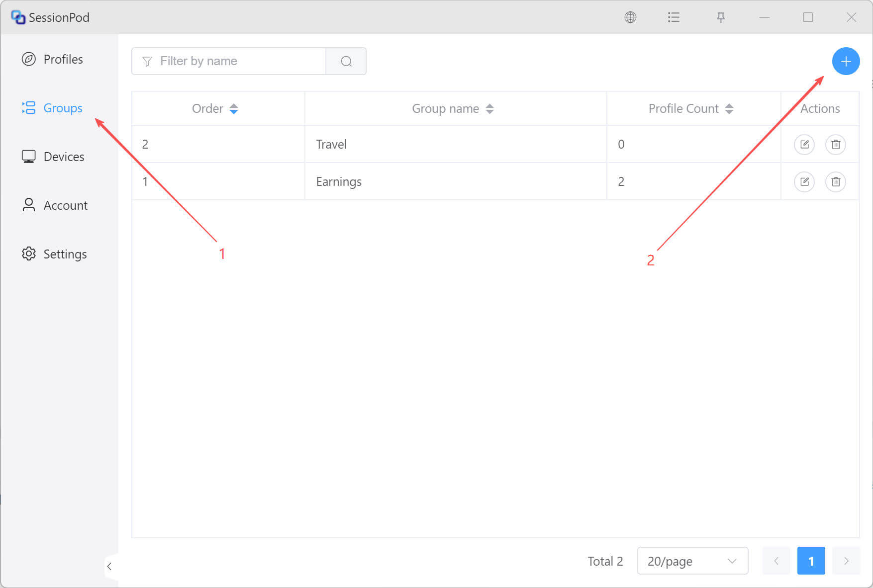Screen dimensions: 873x588
Task: Click the blue add group plus button
Action: point(846,61)
